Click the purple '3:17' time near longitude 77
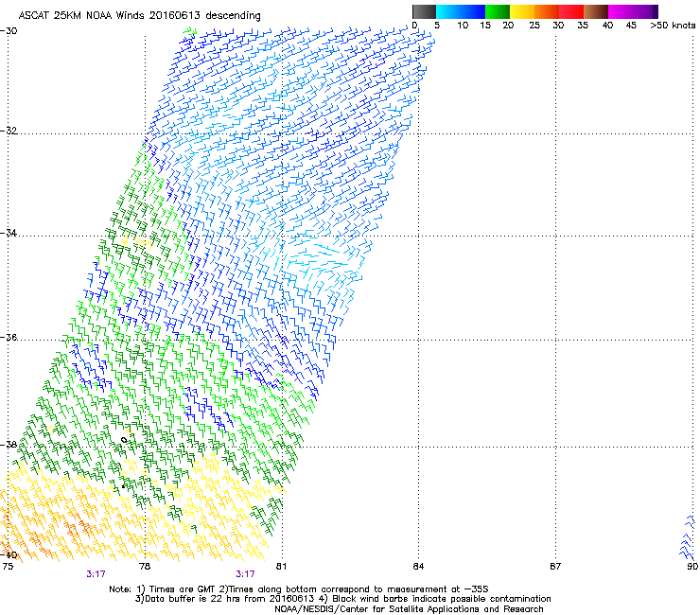The height and width of the screenshot is (615, 700). pyautogui.click(x=96, y=574)
